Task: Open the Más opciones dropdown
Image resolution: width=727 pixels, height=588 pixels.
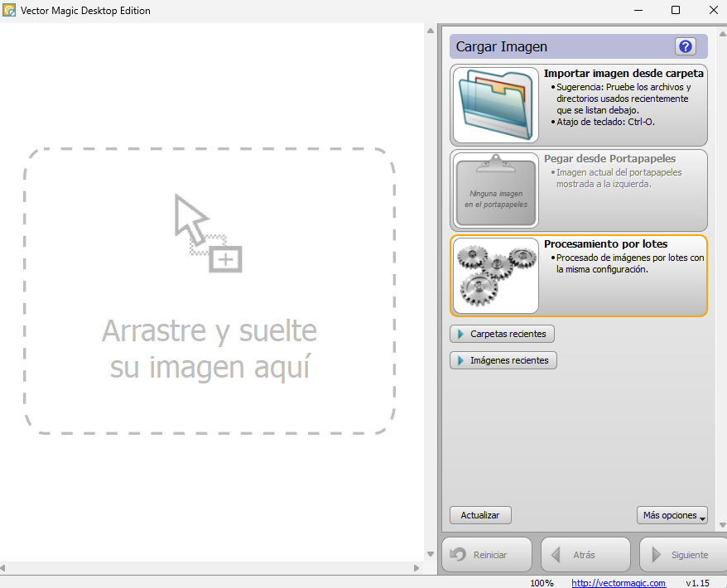Action: tap(672, 515)
